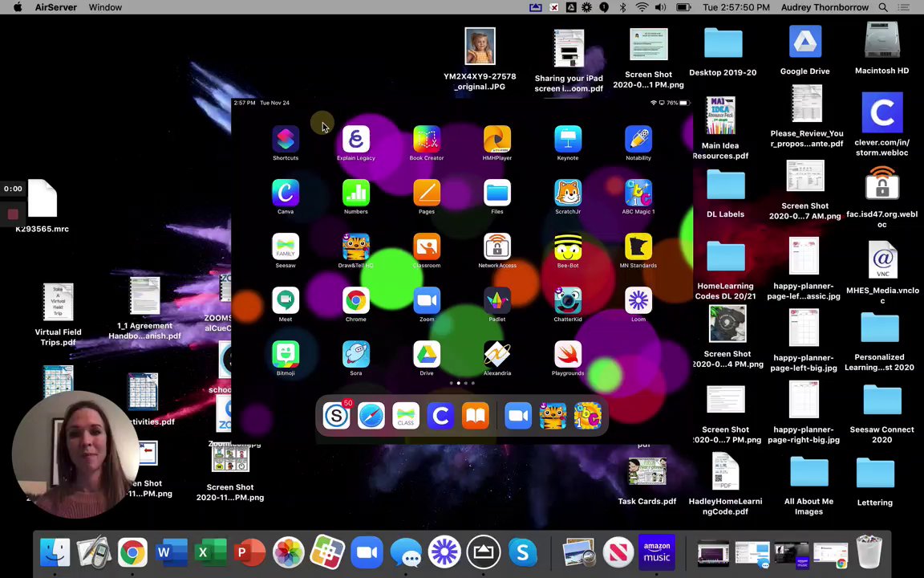Open Safari in the iPad dock
Screen dimensions: 924x578
click(x=371, y=416)
